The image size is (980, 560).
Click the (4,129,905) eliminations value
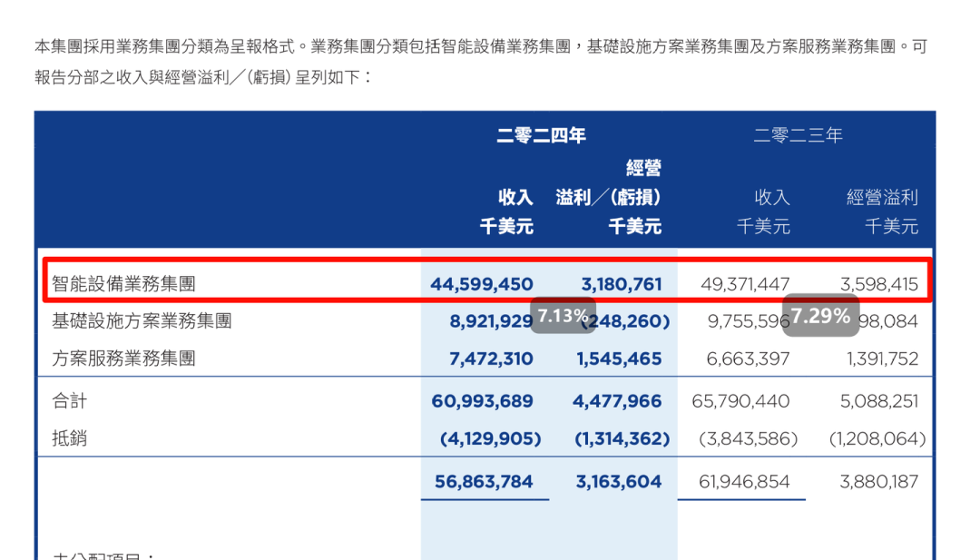point(491,438)
